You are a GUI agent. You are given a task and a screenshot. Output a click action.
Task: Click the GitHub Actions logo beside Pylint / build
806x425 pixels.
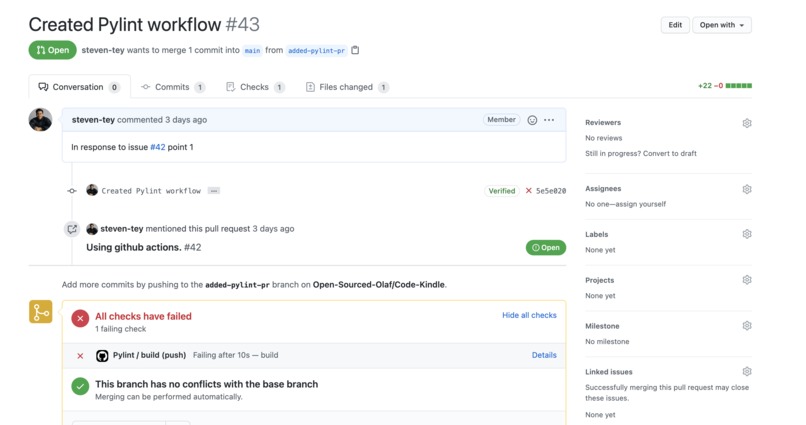point(102,355)
